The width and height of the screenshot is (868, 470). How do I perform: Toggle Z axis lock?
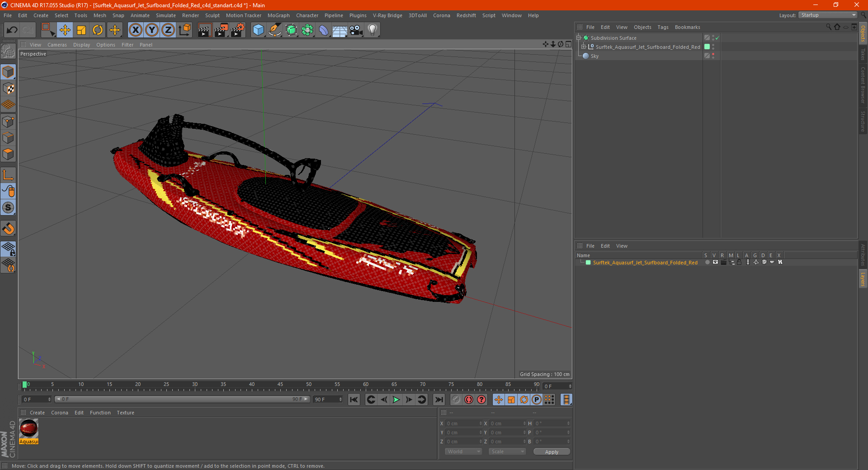coord(168,30)
